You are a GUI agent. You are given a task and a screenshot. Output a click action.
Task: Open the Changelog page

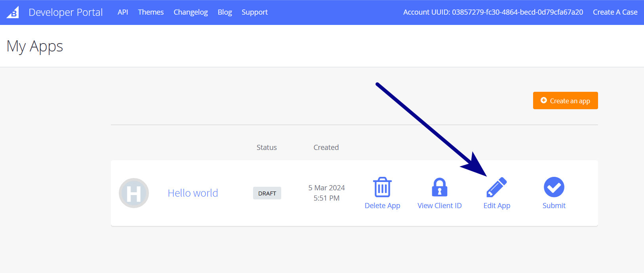tap(191, 12)
